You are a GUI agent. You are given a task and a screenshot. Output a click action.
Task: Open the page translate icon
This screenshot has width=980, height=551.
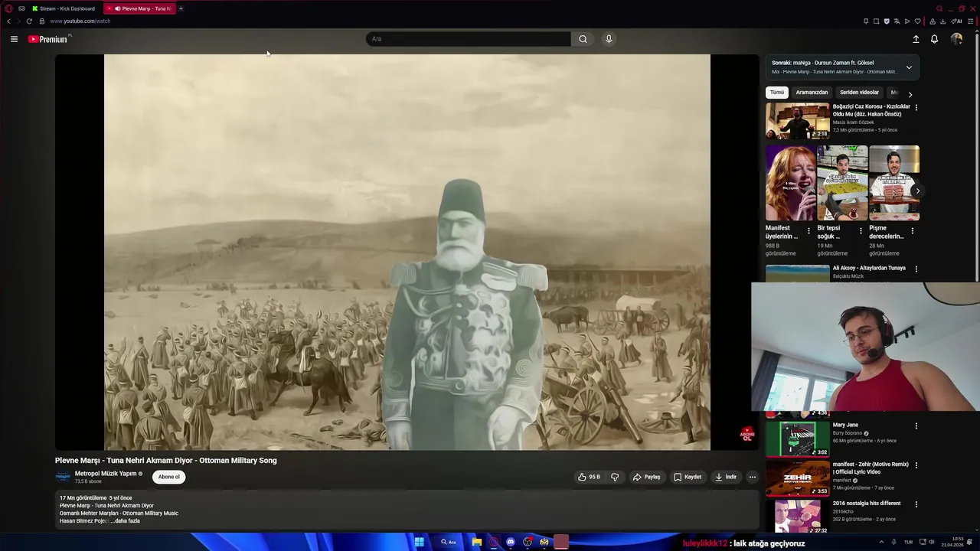coord(897,21)
